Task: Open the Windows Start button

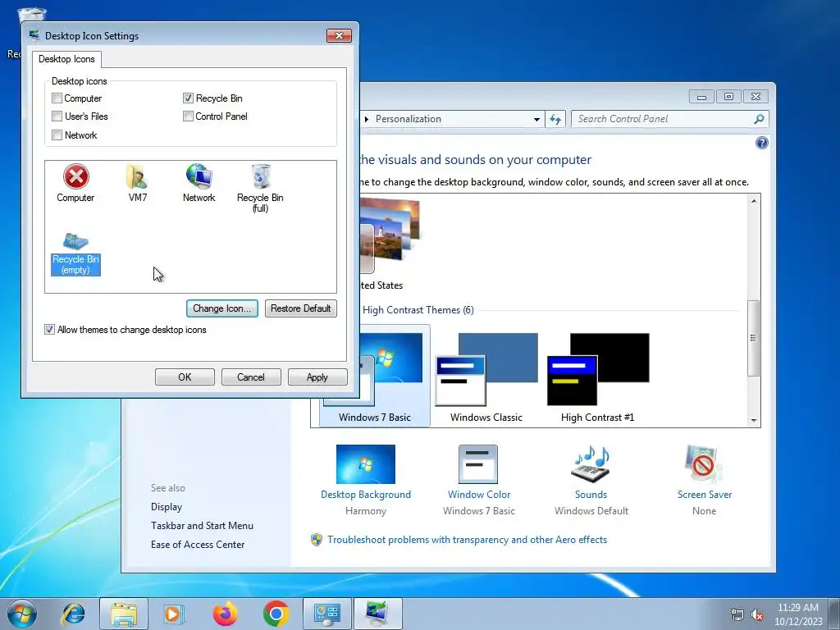Action: (x=22, y=614)
